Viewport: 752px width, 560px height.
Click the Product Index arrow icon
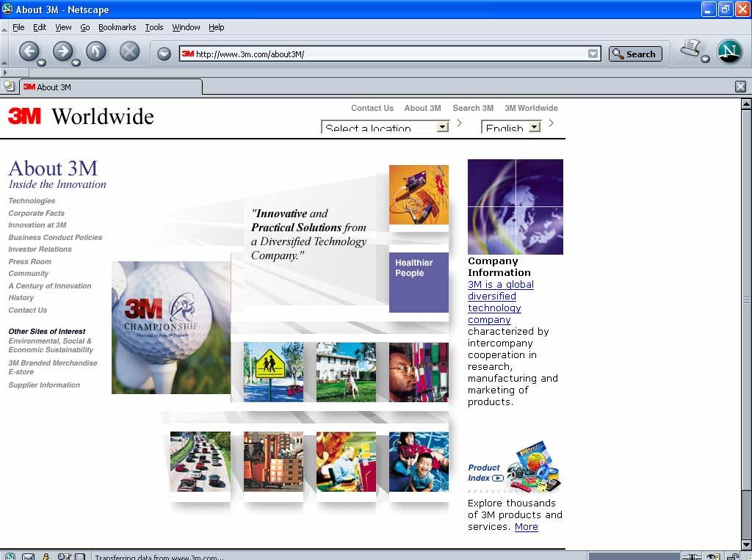click(x=499, y=478)
